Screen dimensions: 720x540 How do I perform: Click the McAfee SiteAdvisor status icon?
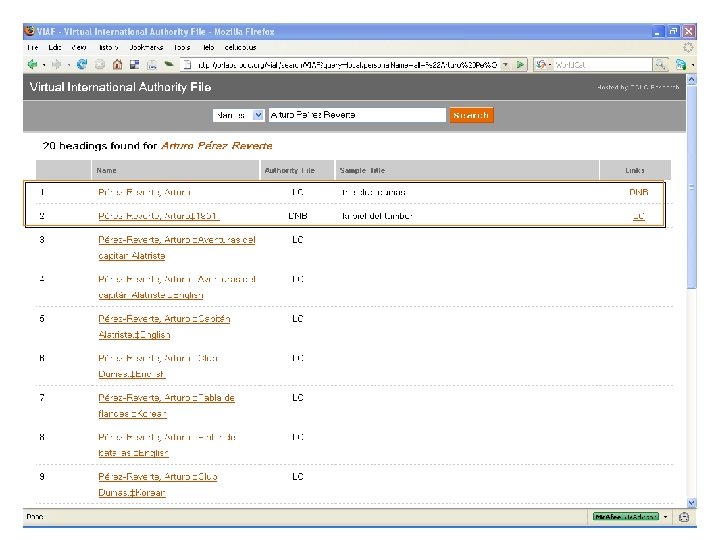coord(625,517)
